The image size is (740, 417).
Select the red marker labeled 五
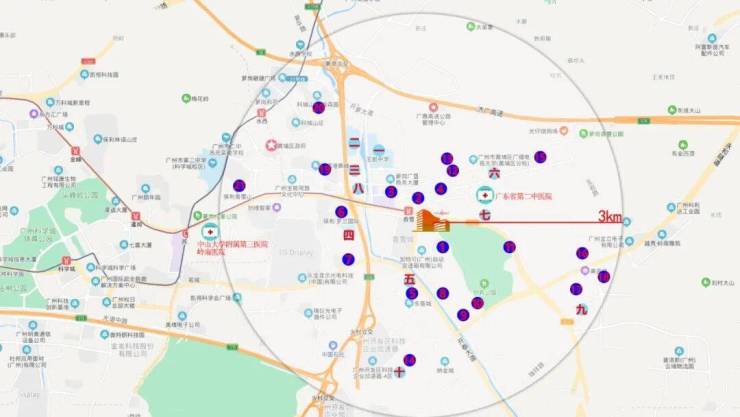click(x=409, y=280)
